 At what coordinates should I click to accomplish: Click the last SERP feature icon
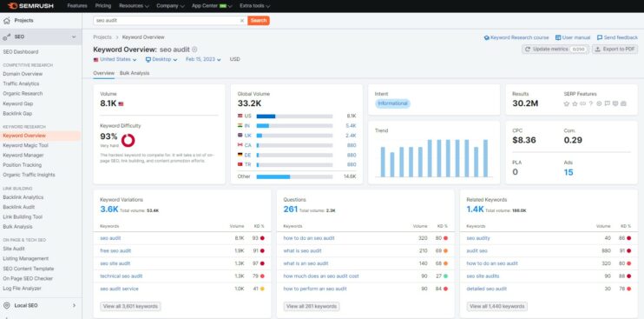623,103
